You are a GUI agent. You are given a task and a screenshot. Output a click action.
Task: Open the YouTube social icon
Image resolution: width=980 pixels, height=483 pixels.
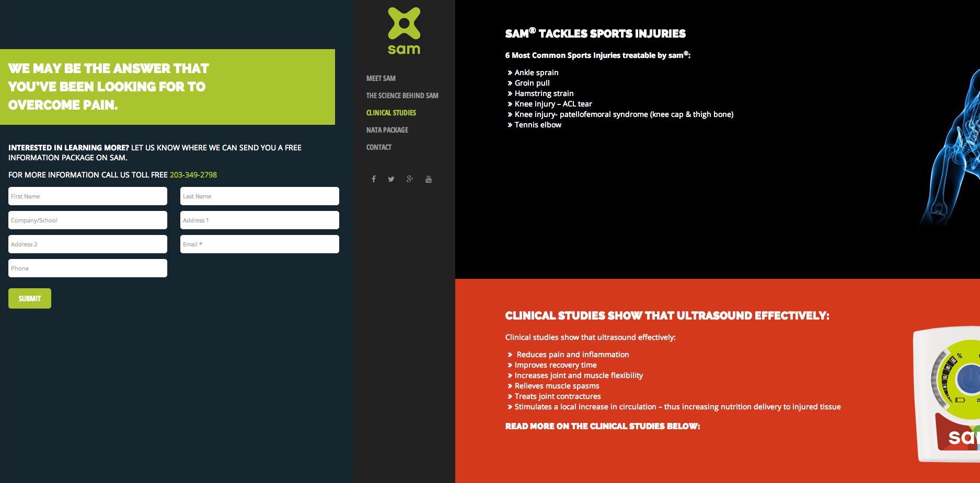pyautogui.click(x=429, y=179)
